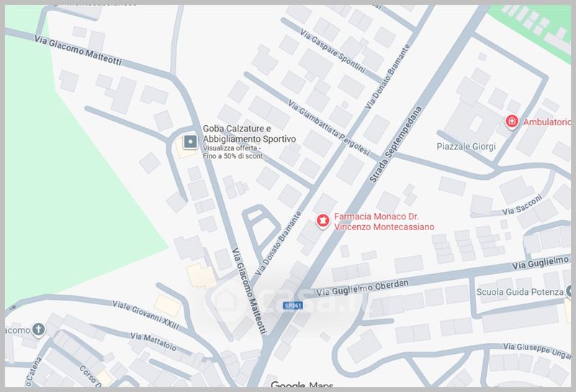Click the Via Giambattista Pergolesi street label
This screenshot has height=392, width=576.
pos(329,127)
